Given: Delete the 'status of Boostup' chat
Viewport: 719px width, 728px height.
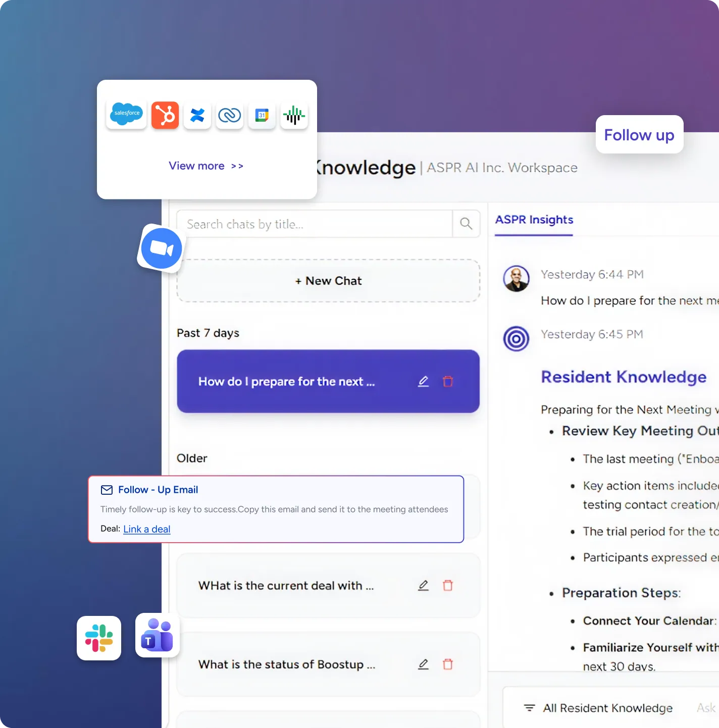Looking at the screenshot, I should (448, 664).
